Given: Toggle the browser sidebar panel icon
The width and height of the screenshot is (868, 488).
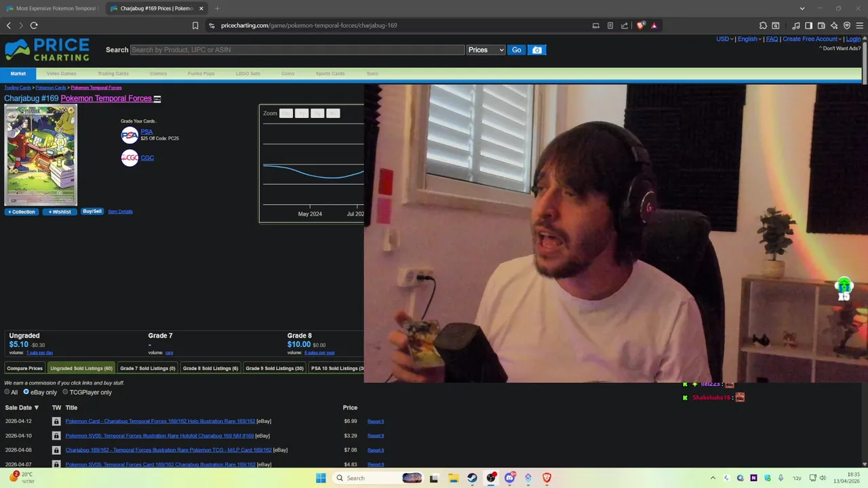Looking at the screenshot, I should pyautogui.click(x=808, y=25).
